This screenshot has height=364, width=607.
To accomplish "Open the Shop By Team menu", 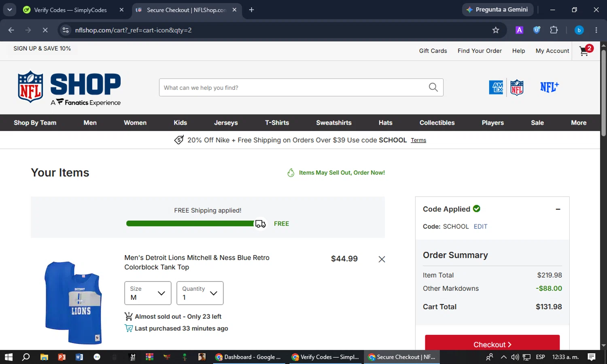I will 35,123.
